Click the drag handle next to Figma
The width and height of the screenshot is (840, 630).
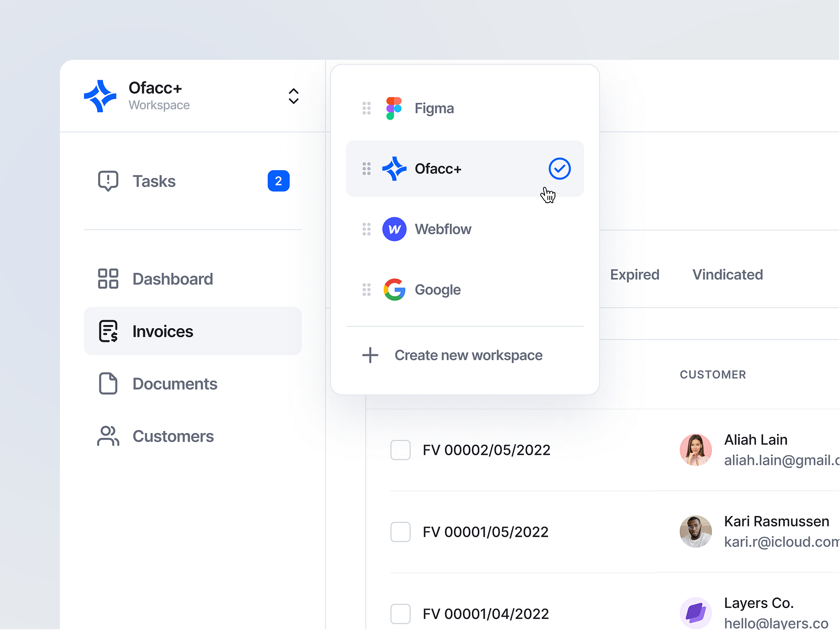pyautogui.click(x=366, y=108)
